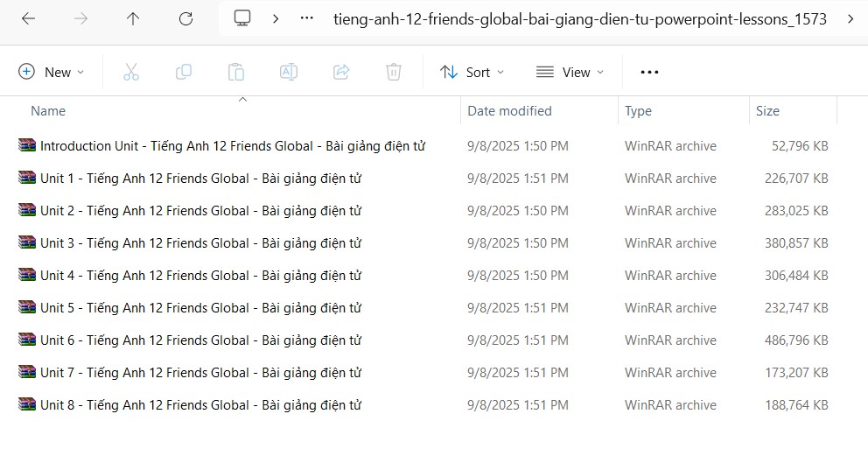The image size is (868, 456).
Task: Select the Unit 2 archive icon
Action: pyautogui.click(x=27, y=210)
